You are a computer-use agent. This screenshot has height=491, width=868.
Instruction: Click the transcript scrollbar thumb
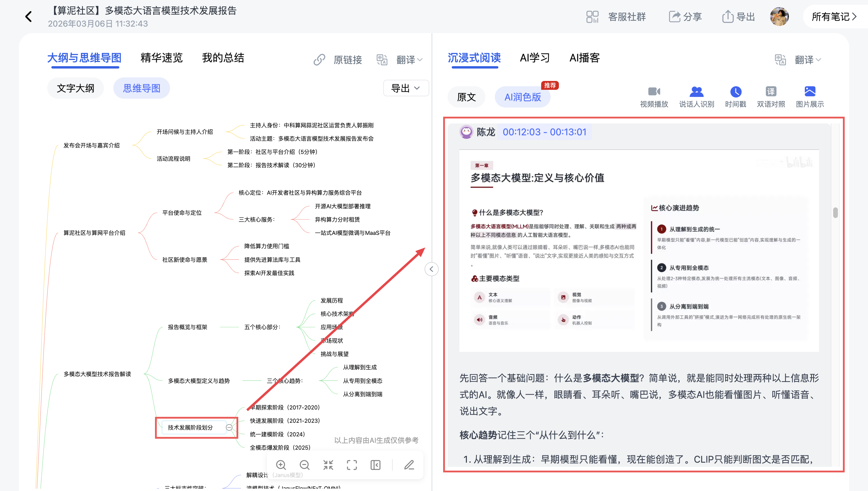(x=835, y=212)
